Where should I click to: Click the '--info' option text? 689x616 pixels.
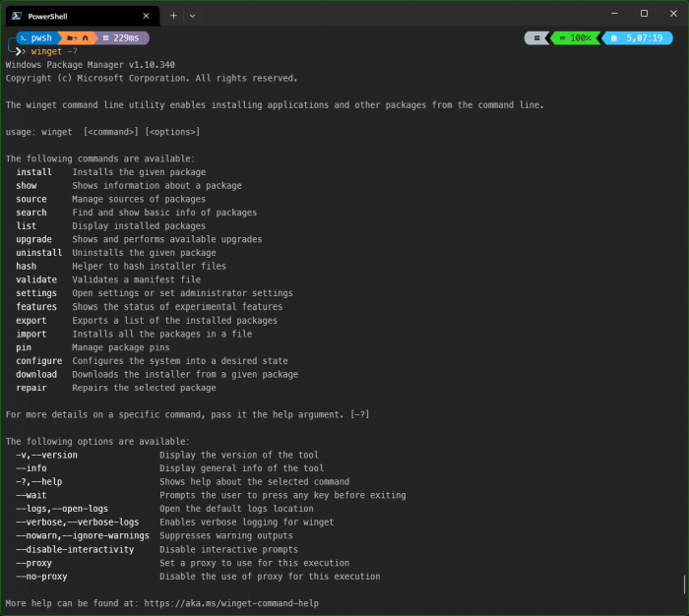point(31,468)
